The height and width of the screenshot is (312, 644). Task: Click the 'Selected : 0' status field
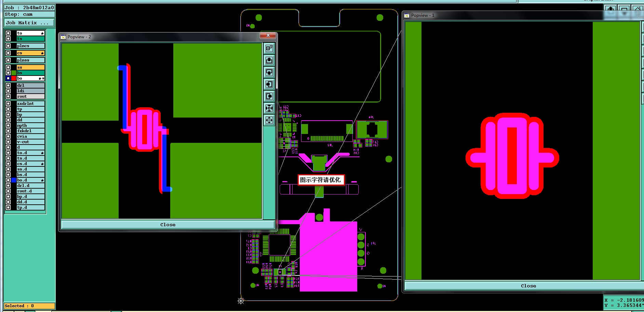[x=29, y=306]
